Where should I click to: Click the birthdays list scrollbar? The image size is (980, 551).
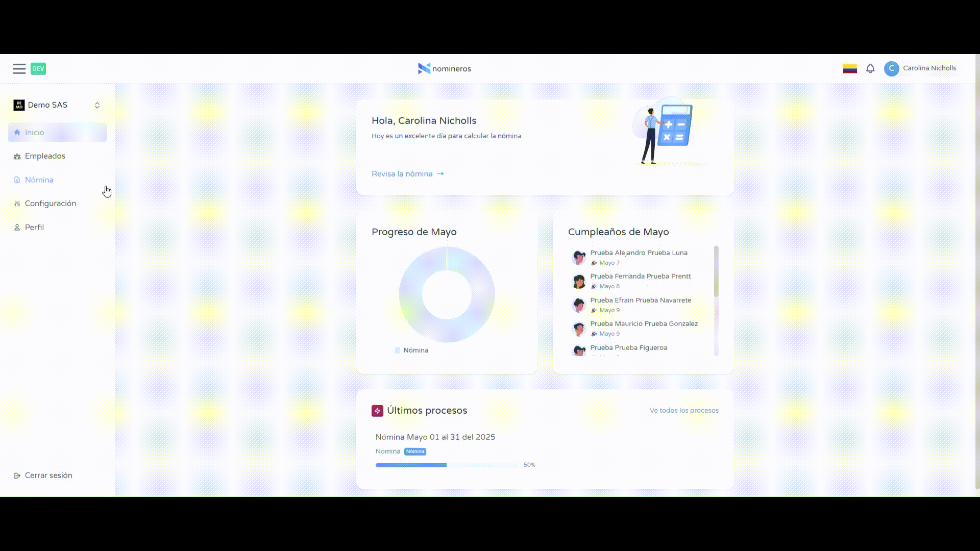point(716,271)
